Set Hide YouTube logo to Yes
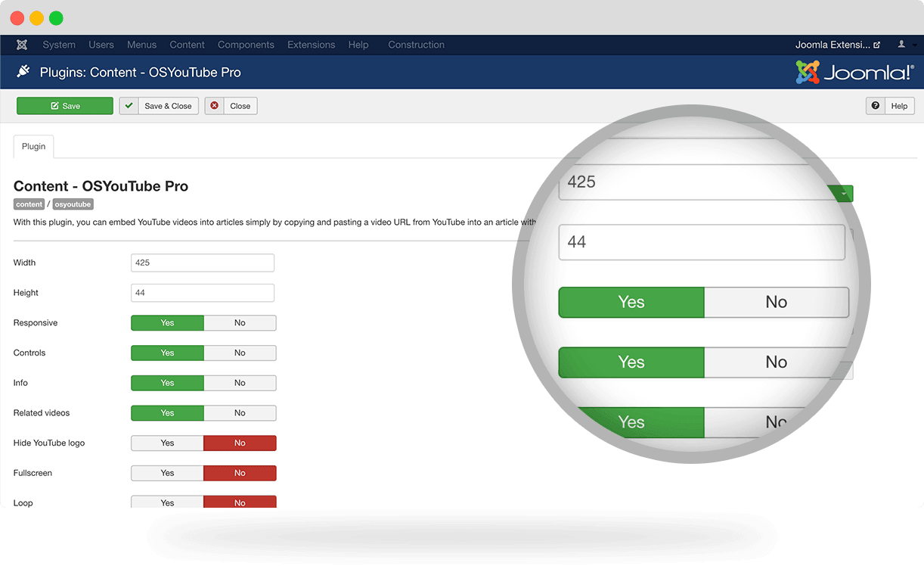This screenshot has height=566, width=924. pos(167,443)
